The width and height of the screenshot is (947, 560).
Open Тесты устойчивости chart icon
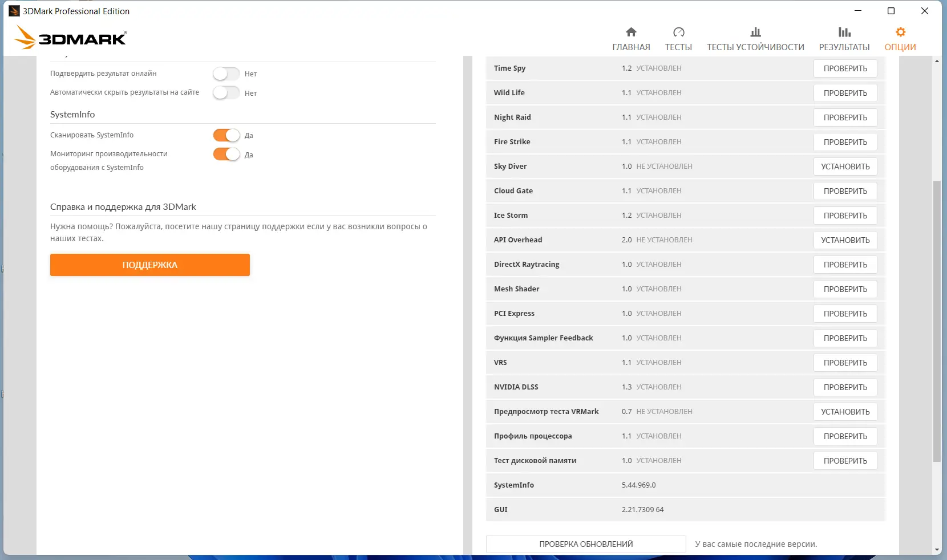[755, 33]
